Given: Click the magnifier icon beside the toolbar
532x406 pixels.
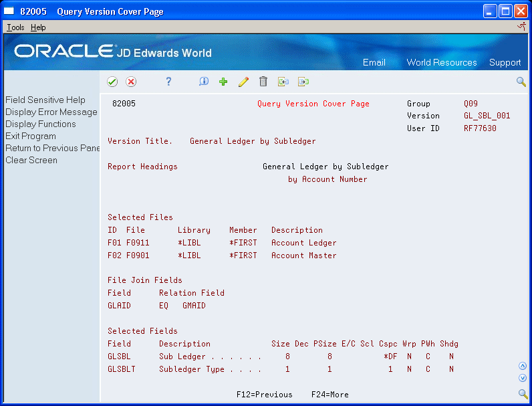Looking at the screenshot, I should click(521, 82).
